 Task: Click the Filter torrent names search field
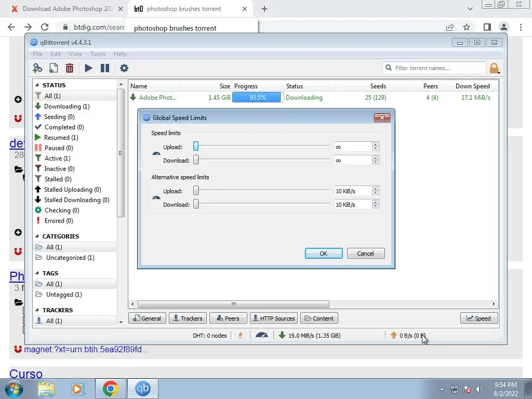[434, 68]
